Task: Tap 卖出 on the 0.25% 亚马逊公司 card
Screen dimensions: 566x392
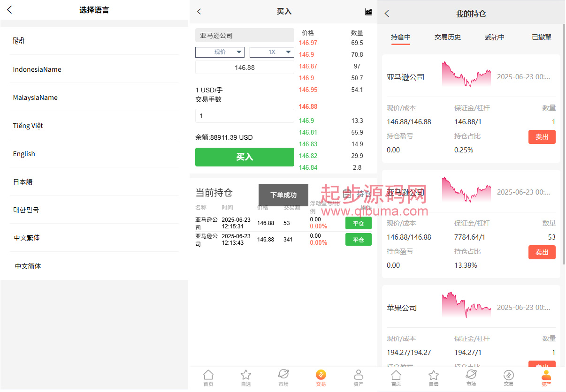Action: pos(542,137)
